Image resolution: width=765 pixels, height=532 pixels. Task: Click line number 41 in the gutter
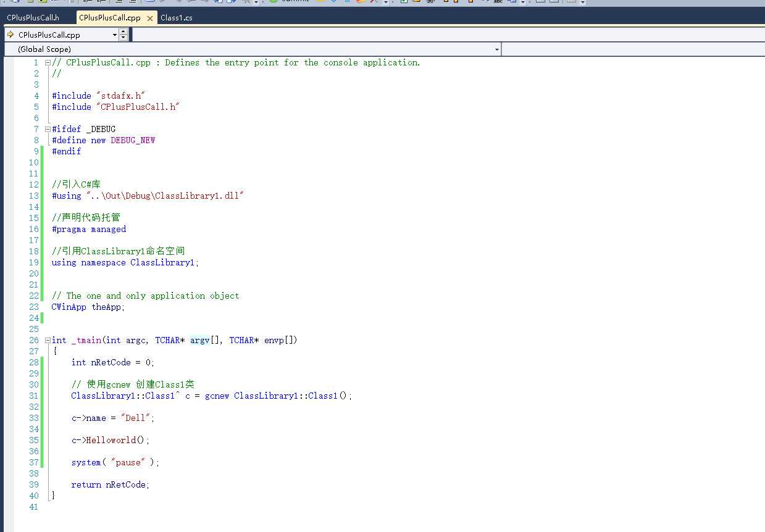(33, 507)
